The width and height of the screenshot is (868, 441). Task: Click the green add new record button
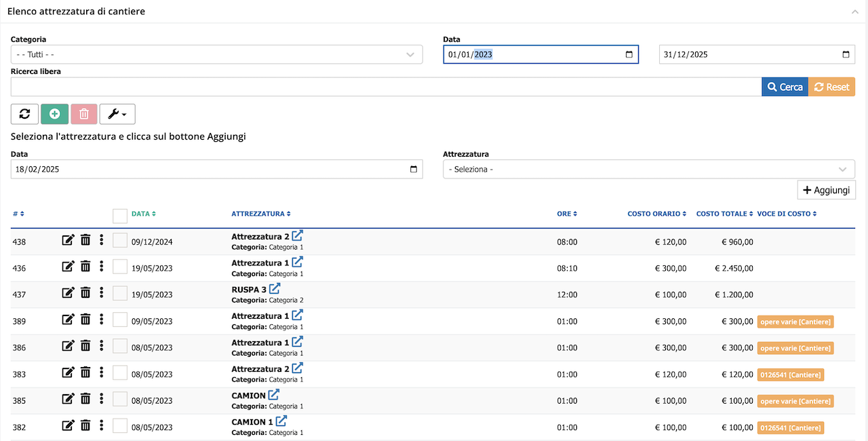[54, 114]
